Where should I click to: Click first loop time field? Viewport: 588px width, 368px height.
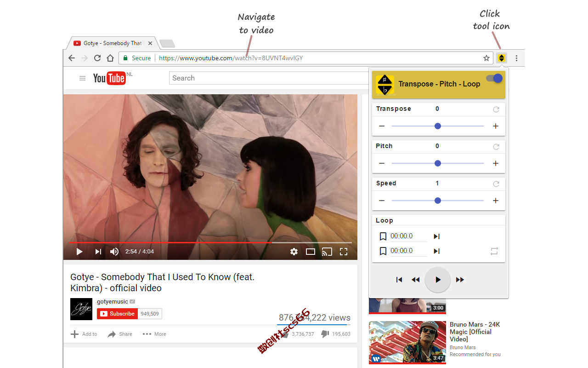tap(409, 236)
